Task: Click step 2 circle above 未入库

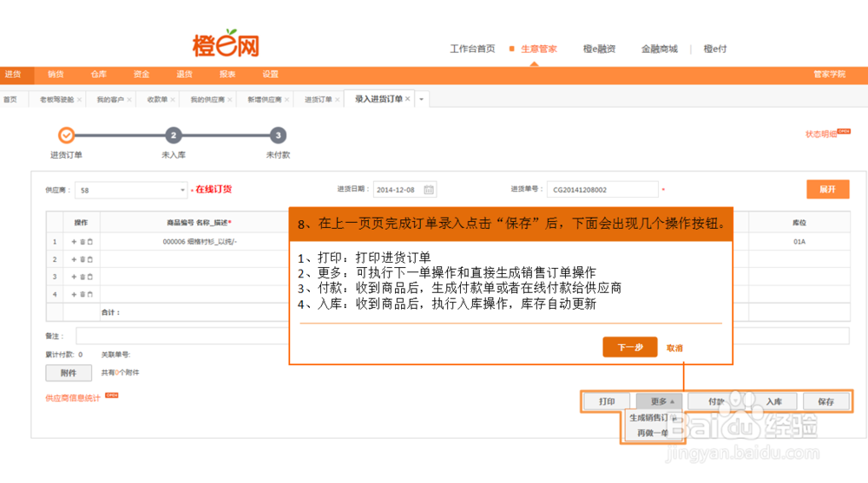Action: click(174, 135)
